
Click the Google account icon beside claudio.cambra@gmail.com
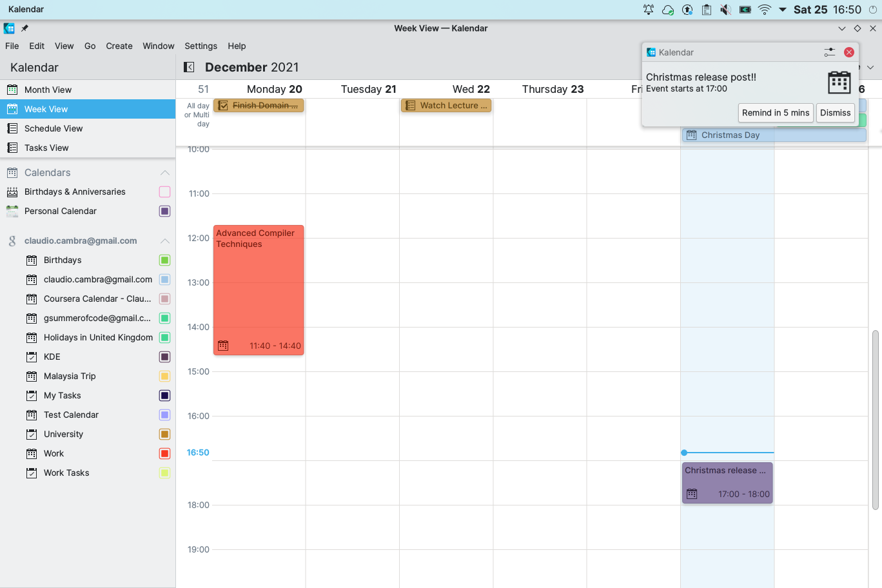click(x=12, y=240)
